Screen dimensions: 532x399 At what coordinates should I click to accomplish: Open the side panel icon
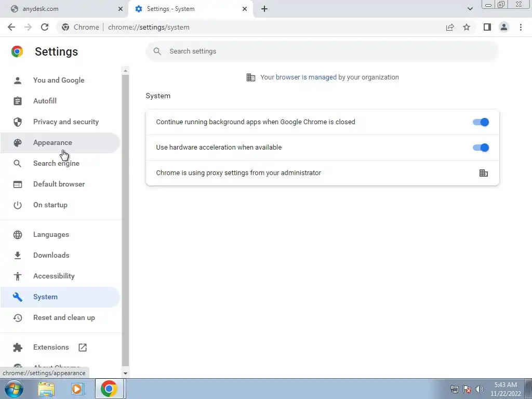pyautogui.click(x=487, y=27)
